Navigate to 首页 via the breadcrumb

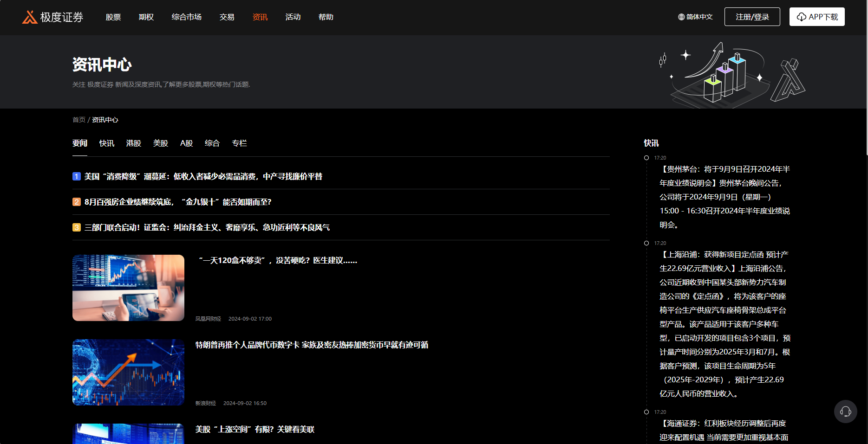[78, 119]
